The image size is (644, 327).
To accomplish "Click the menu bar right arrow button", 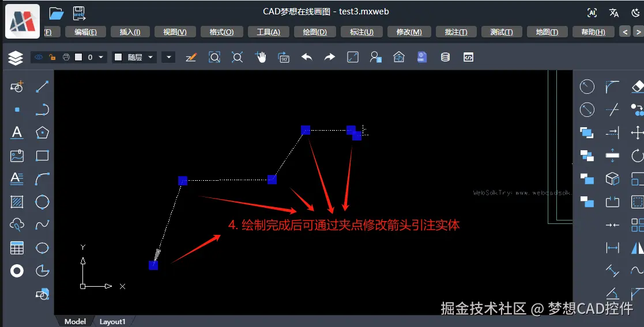I will point(638,32).
